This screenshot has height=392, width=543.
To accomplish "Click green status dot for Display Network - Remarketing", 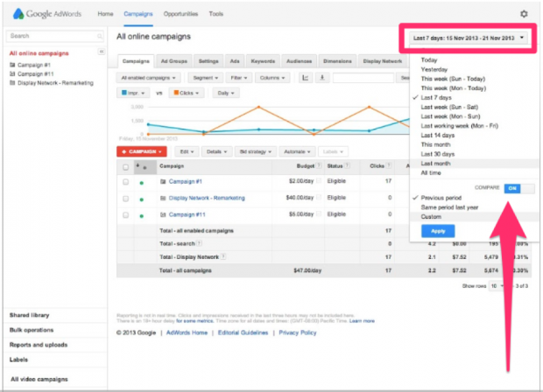I will (141, 199).
